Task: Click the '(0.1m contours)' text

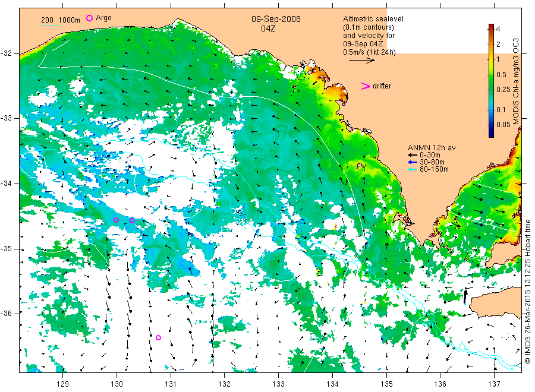Action: click(x=369, y=27)
